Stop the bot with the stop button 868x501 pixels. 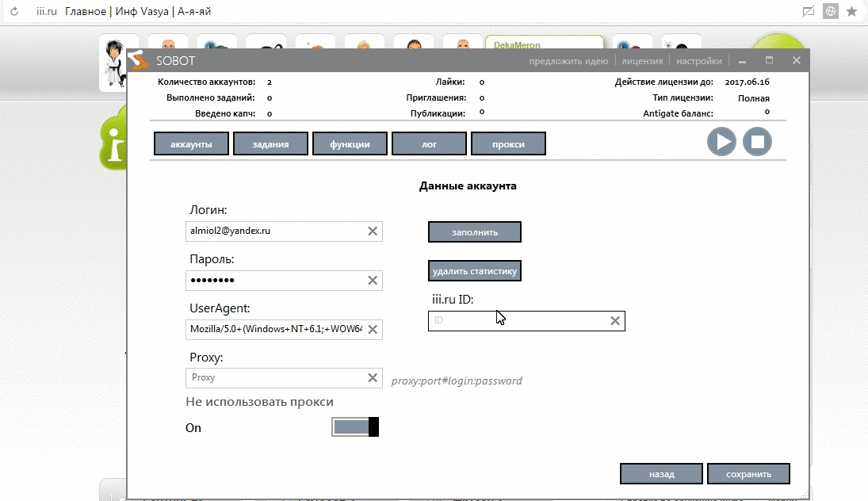757,142
